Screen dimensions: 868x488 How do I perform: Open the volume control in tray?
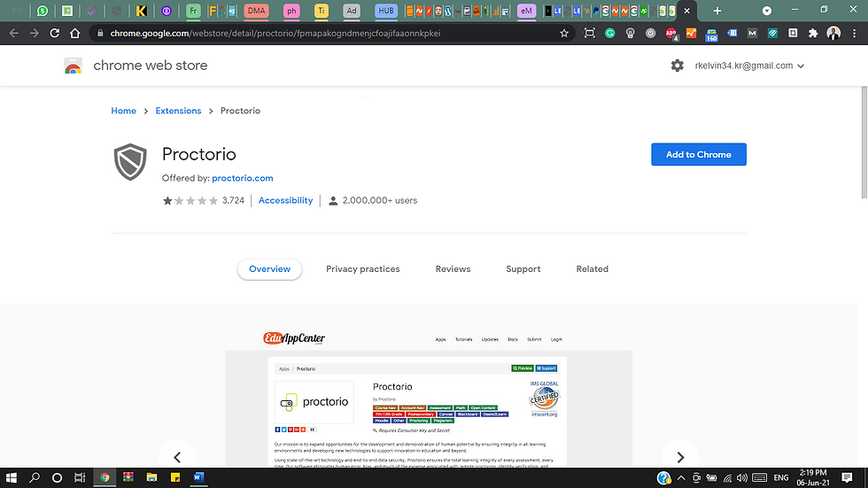(x=742, y=478)
